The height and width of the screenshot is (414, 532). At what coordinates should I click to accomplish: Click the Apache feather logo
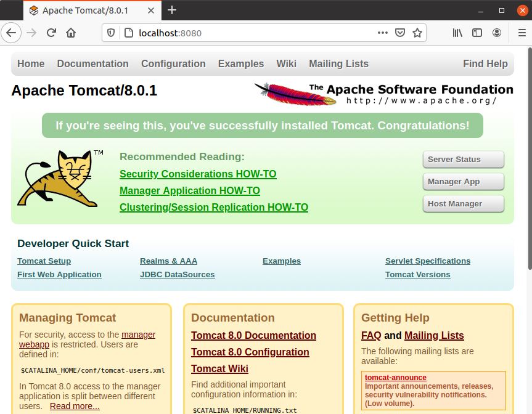(x=296, y=94)
